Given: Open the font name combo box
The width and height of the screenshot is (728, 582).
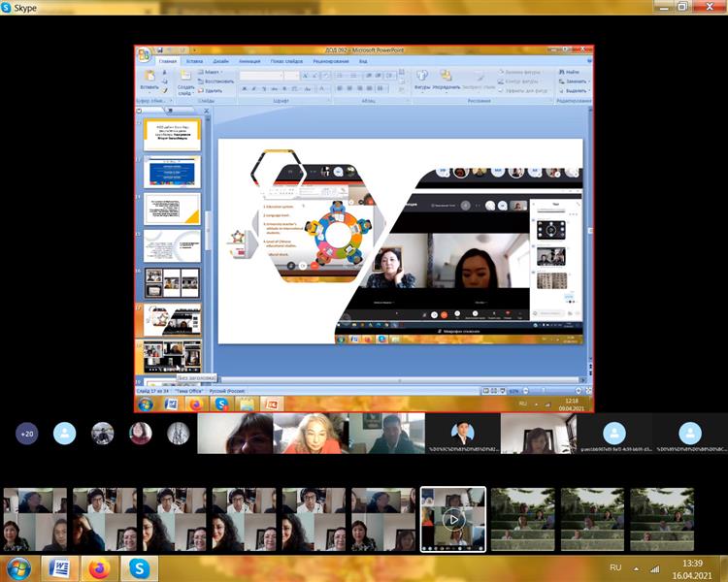Looking at the screenshot, I should pyautogui.click(x=262, y=75).
